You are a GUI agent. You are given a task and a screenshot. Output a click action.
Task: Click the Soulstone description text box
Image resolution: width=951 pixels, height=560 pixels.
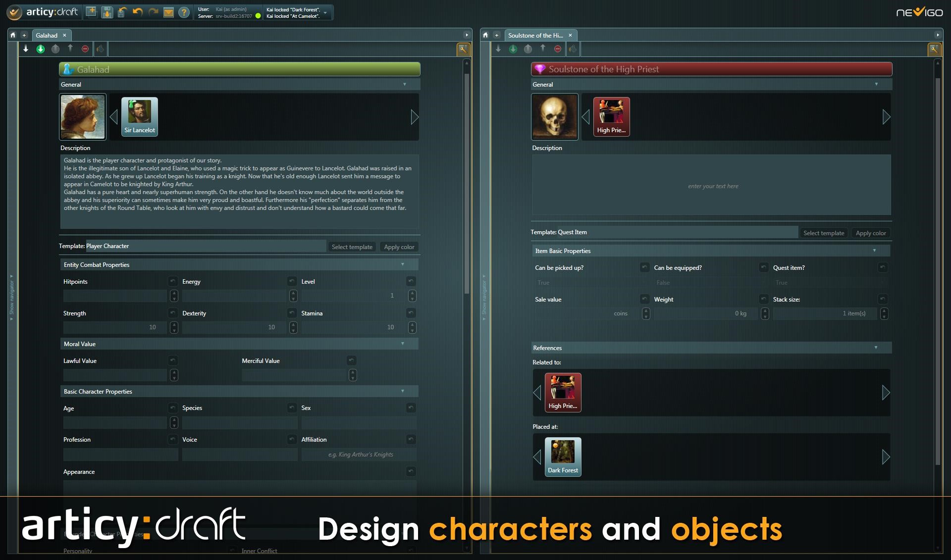(711, 185)
